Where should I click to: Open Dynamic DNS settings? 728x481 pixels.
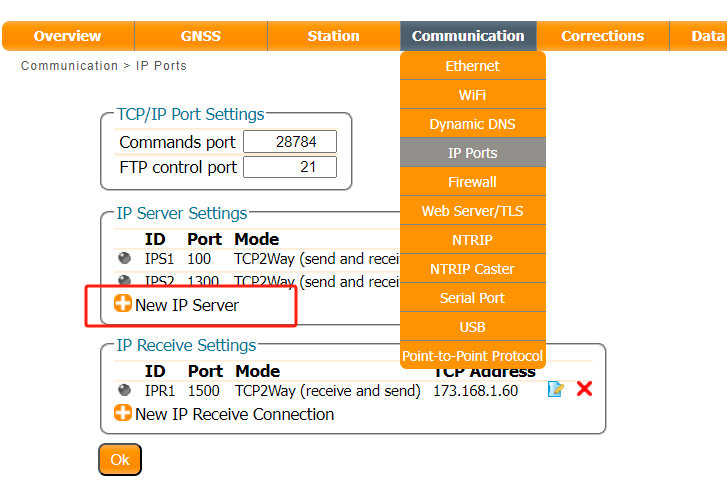(x=472, y=124)
